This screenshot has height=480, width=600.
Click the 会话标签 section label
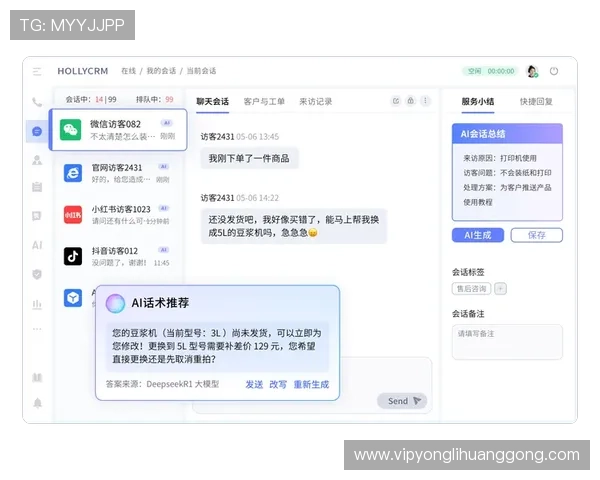coord(468,272)
